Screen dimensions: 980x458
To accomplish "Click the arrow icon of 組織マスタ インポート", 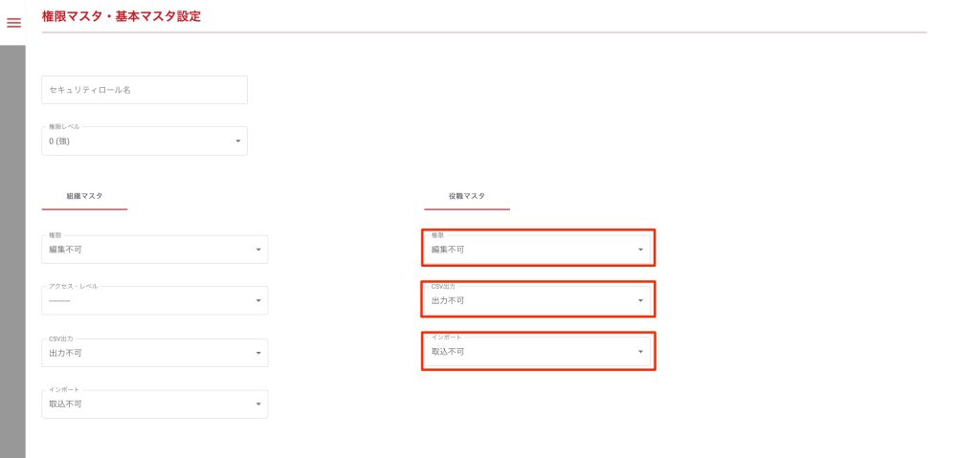I will (x=258, y=404).
